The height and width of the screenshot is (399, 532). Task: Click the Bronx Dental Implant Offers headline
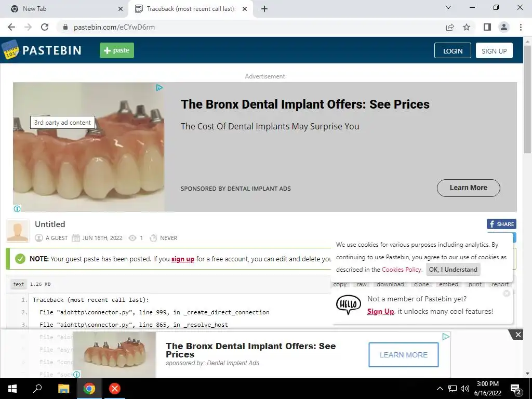coord(305,104)
